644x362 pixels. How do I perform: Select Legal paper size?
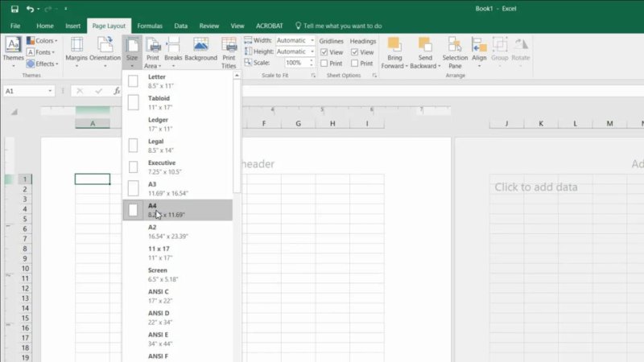point(178,146)
